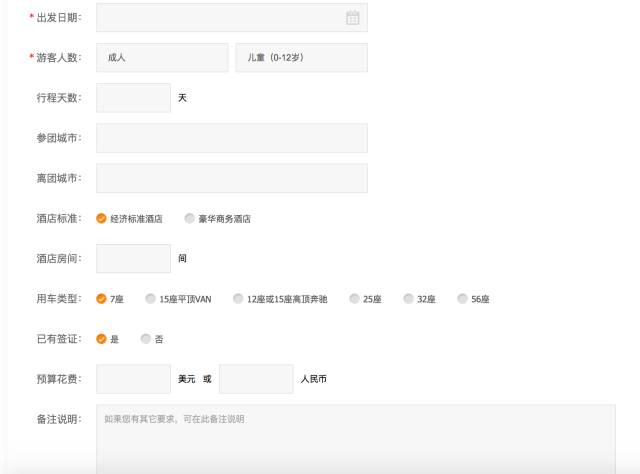Click the 用车类型 label text
The image size is (640, 474).
coord(59,299)
